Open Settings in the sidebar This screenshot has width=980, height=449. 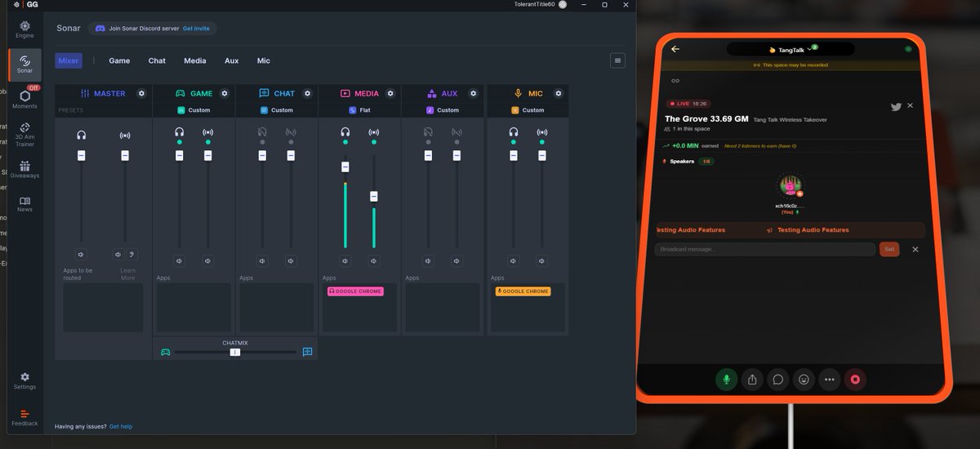click(x=24, y=381)
